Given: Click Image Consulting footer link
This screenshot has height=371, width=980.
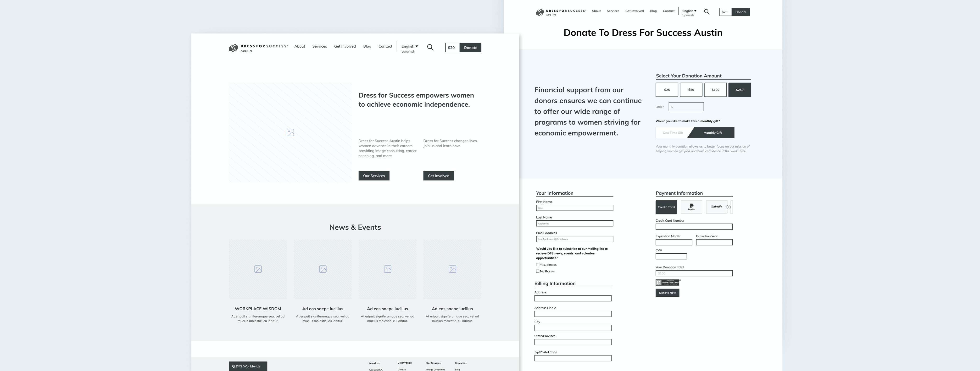Looking at the screenshot, I should [436, 370].
